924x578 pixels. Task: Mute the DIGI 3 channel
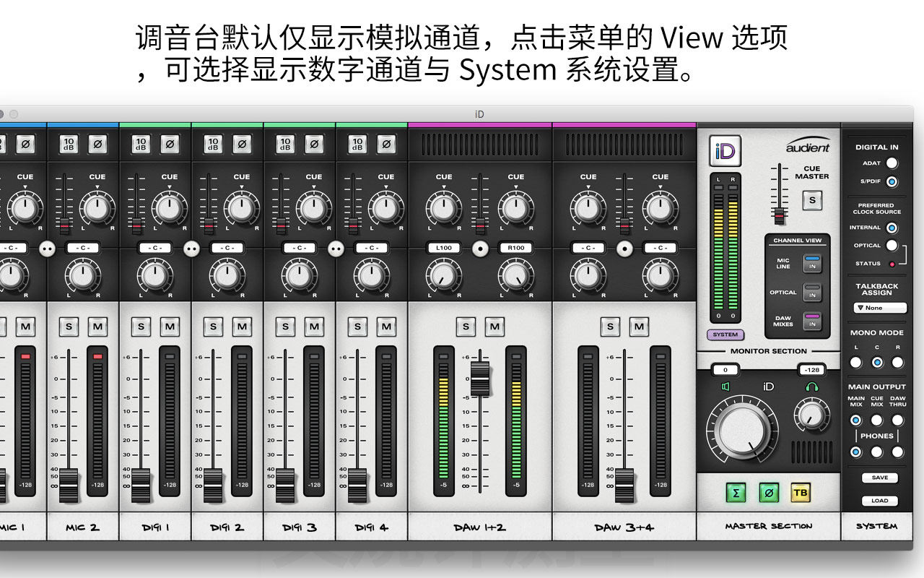point(314,327)
